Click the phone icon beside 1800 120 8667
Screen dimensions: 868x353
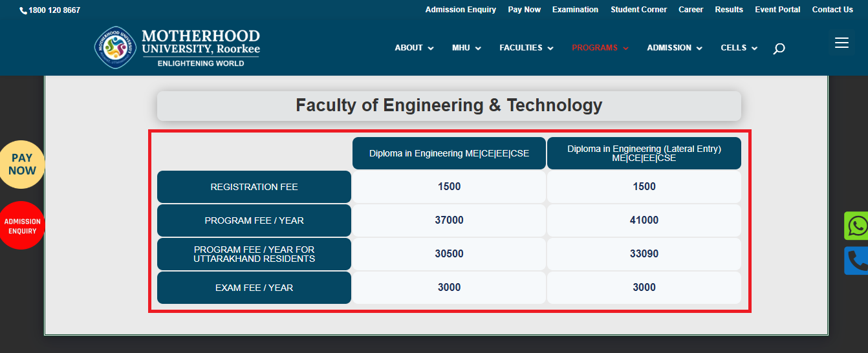(x=23, y=10)
